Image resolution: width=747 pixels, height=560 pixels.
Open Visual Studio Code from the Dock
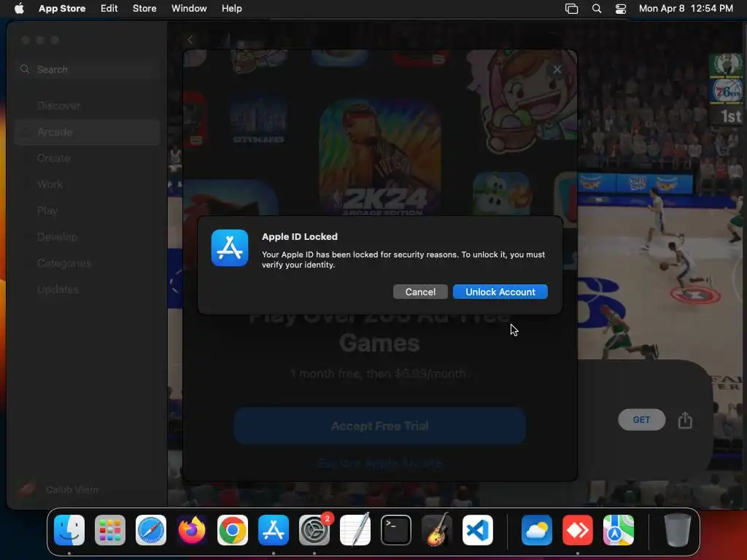click(x=478, y=530)
